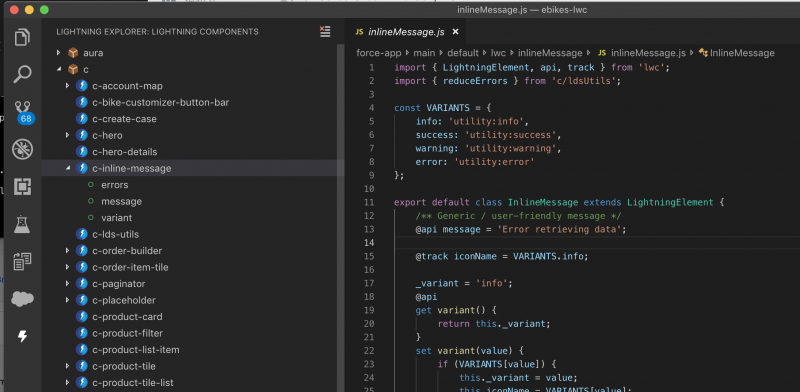800x392 pixels.
Task: Select c-bike-customizer-button-bar in the tree
Action: coord(161,102)
